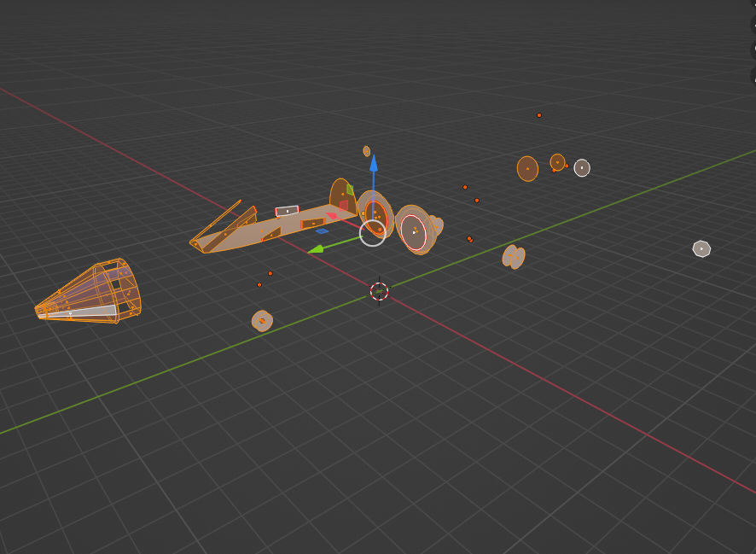756x554 pixels.
Task: Click the 3D cursor at the world origin
Action: (379, 291)
